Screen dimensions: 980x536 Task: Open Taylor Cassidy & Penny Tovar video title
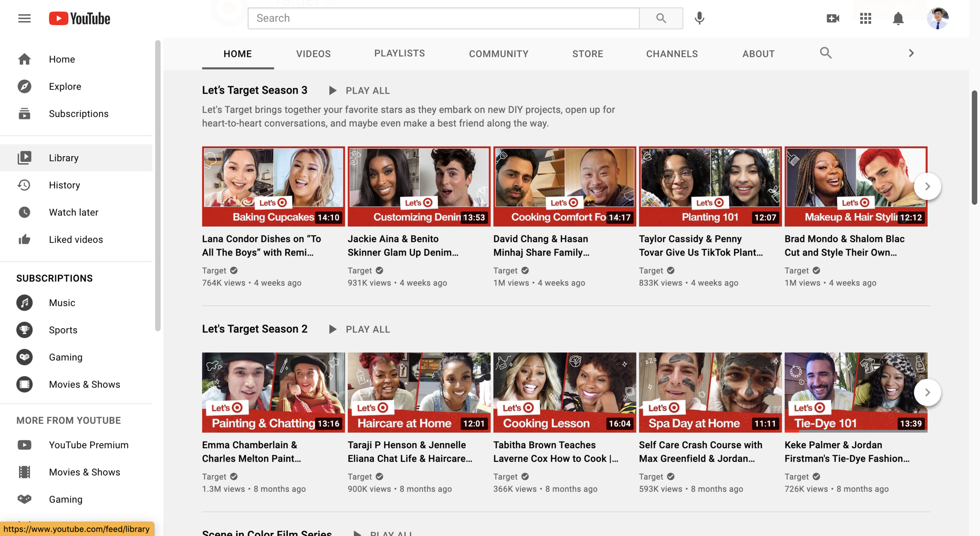[701, 246]
